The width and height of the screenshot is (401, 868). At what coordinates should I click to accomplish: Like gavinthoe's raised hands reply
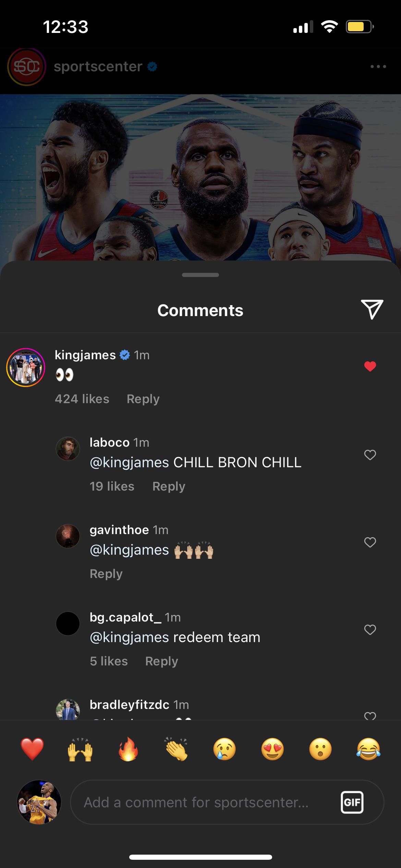[x=370, y=542]
